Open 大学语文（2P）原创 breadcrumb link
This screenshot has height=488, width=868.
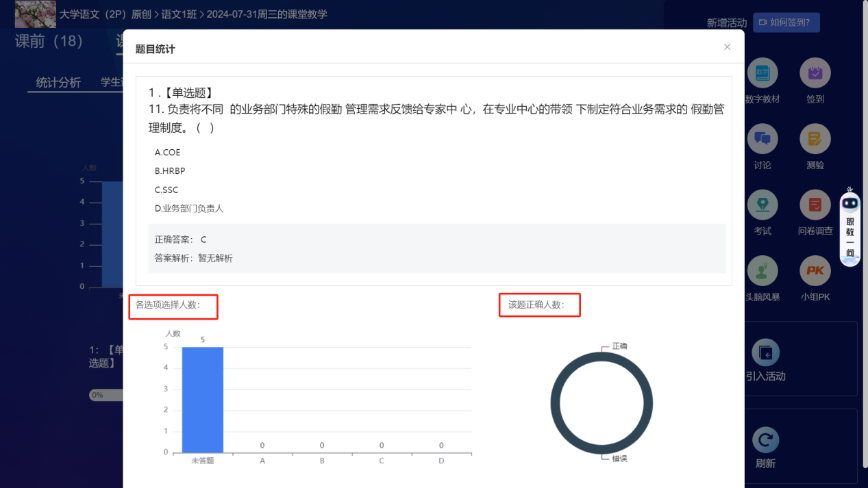(x=105, y=14)
